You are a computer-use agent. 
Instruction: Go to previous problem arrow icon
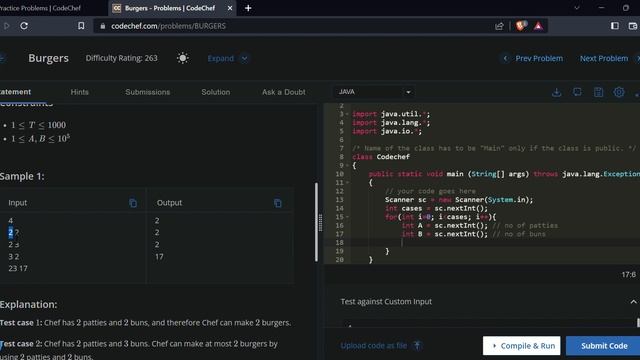pyautogui.click(x=505, y=58)
